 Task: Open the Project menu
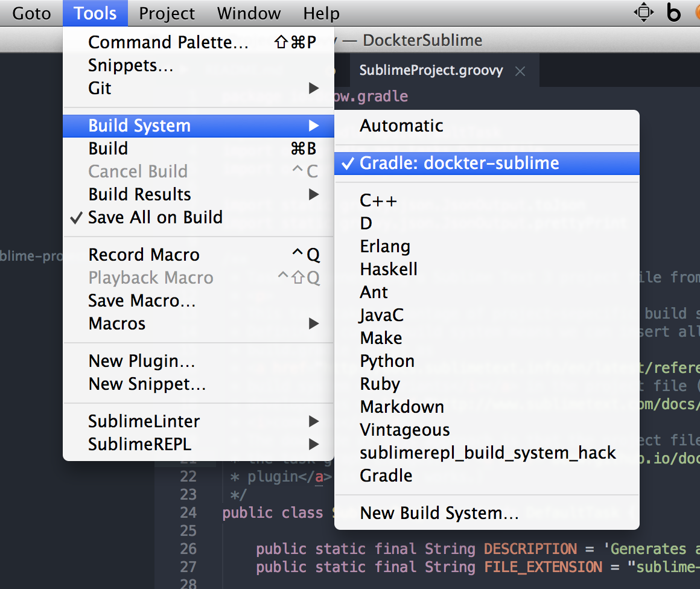click(167, 13)
